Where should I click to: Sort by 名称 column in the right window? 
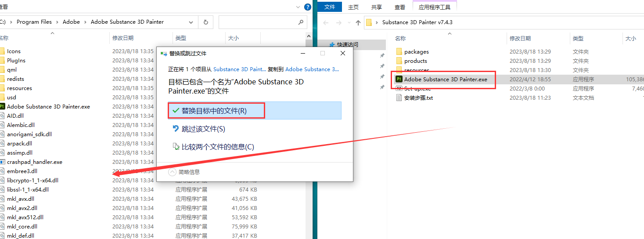point(400,39)
